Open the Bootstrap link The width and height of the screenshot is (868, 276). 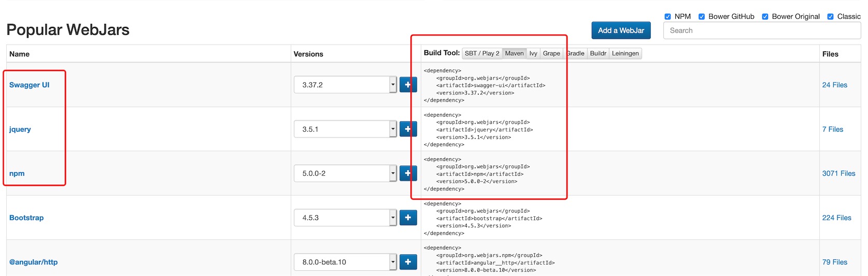coord(26,218)
